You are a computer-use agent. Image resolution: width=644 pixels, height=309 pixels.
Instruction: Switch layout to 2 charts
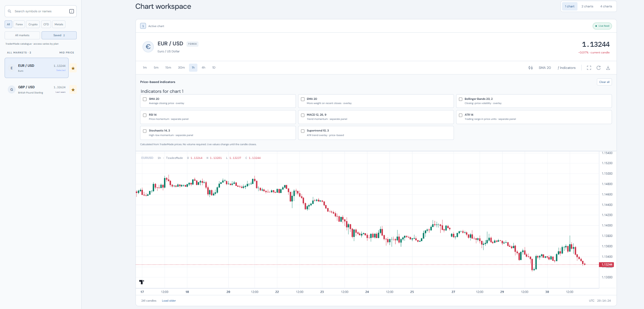587,6
